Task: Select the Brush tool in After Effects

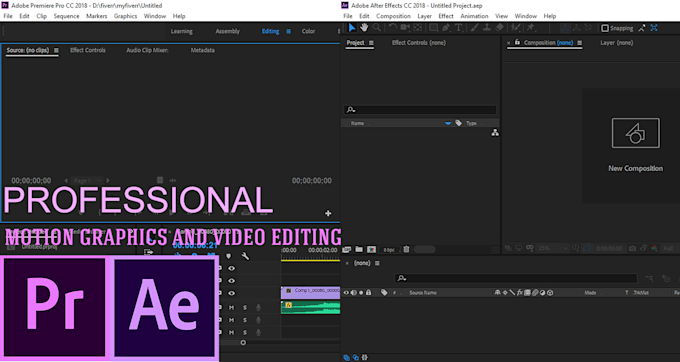Action: (x=474, y=28)
